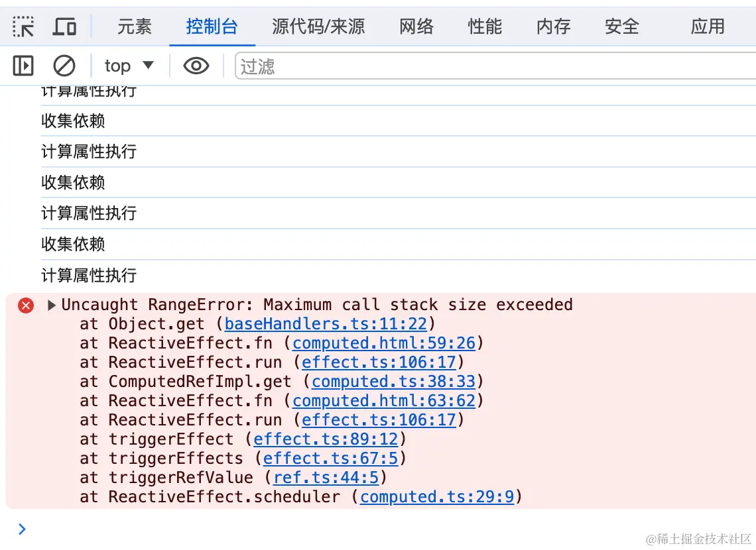Open the 源代码/来源 tab
Image resolution: width=756 pixels, height=550 pixels.
(x=318, y=27)
